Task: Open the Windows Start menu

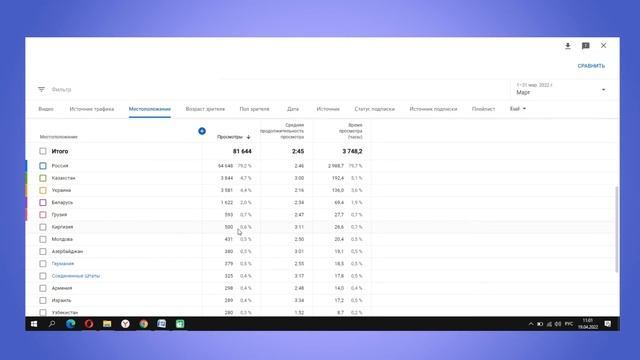Action: (x=34, y=324)
